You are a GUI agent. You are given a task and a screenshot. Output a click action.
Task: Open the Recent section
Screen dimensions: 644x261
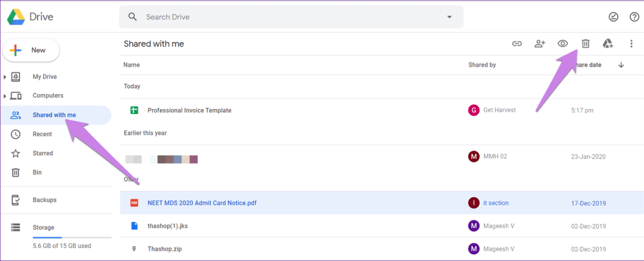(42, 134)
